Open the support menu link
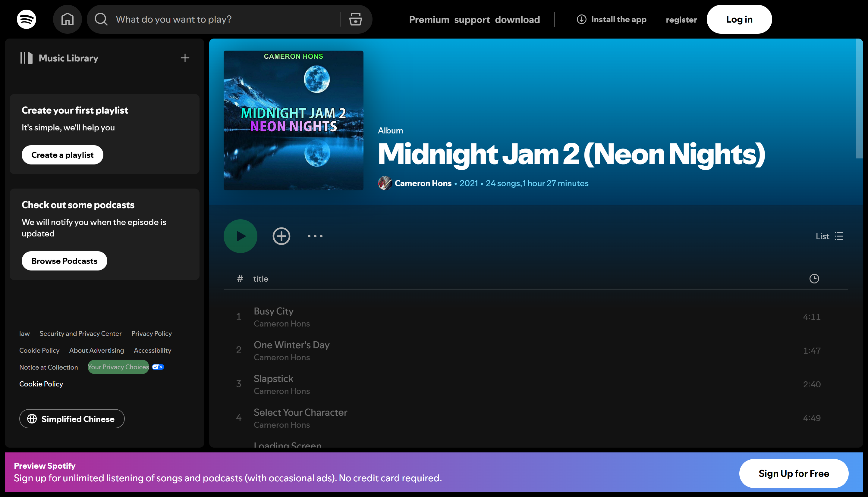868x497 pixels. tap(472, 20)
